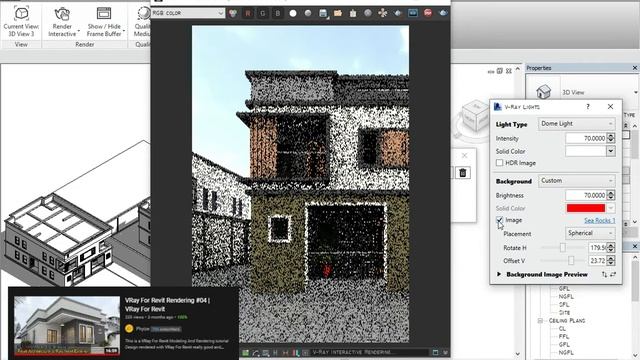The image size is (640, 360).
Task: Toggle the red R channel
Action: 248,13
